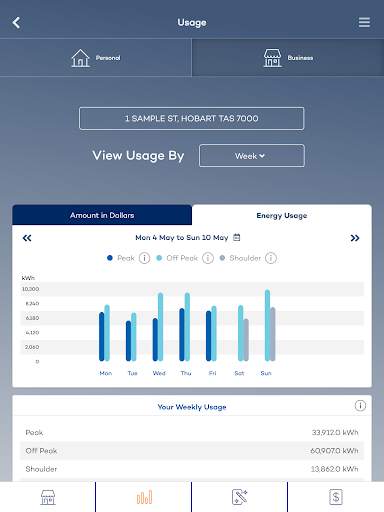Show info about Peak usage

144,258
